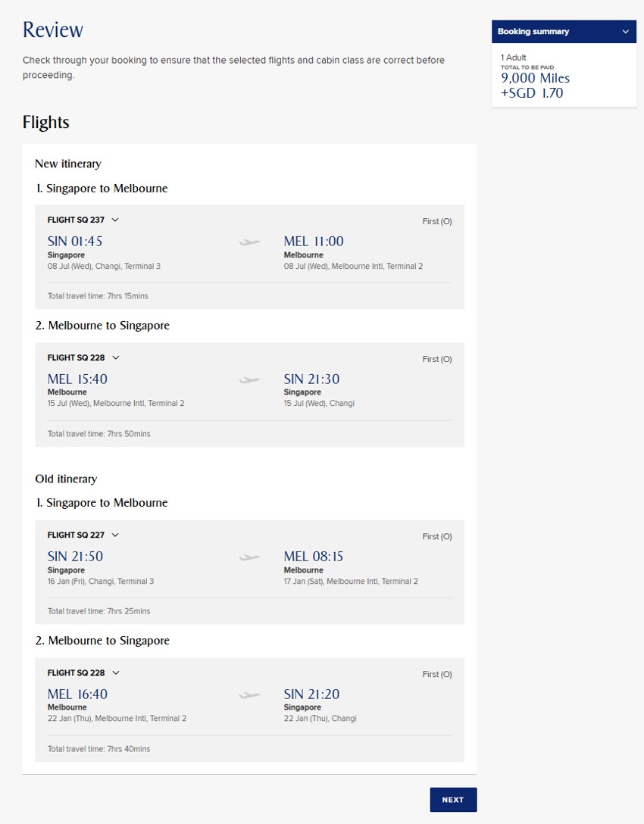Image resolution: width=644 pixels, height=824 pixels.
Task: Click SIN 01:45 departure time
Action: click(x=75, y=242)
